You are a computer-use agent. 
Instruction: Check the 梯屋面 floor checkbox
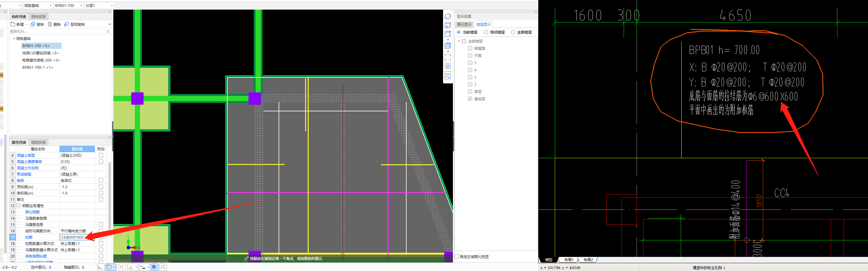point(470,49)
